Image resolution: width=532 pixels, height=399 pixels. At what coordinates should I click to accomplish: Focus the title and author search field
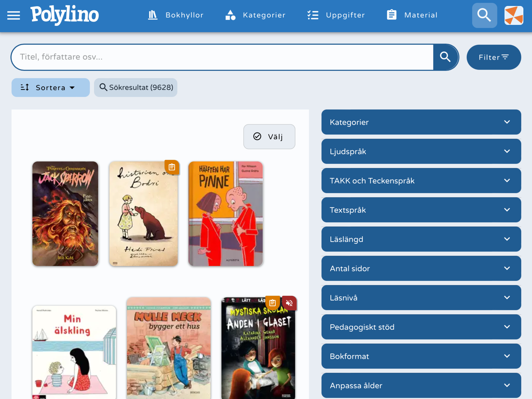tap(222, 57)
